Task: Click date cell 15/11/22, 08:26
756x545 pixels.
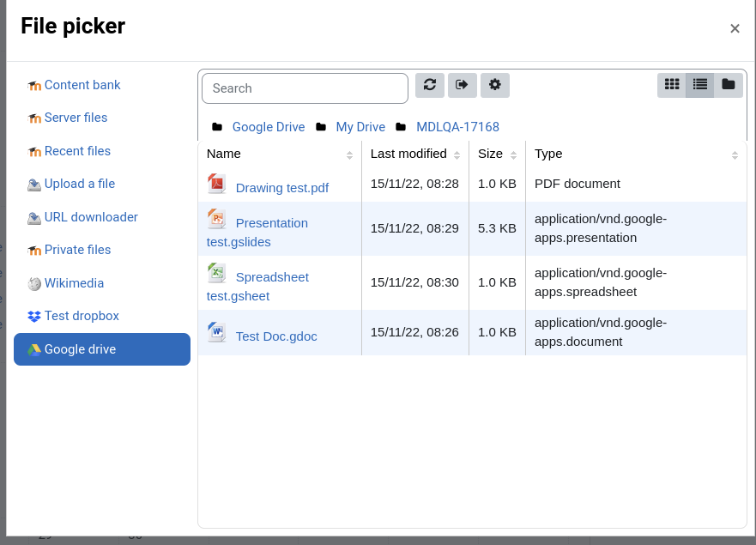Action: tap(414, 332)
